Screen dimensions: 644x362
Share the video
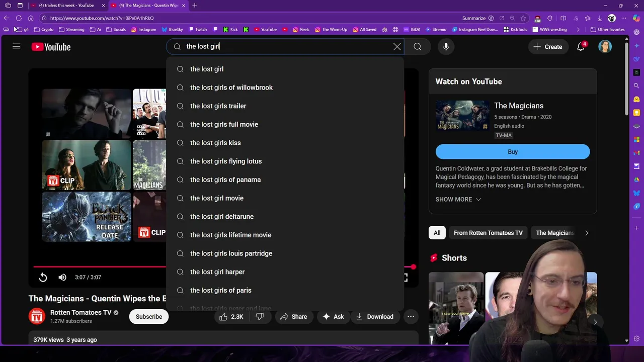[293, 316]
